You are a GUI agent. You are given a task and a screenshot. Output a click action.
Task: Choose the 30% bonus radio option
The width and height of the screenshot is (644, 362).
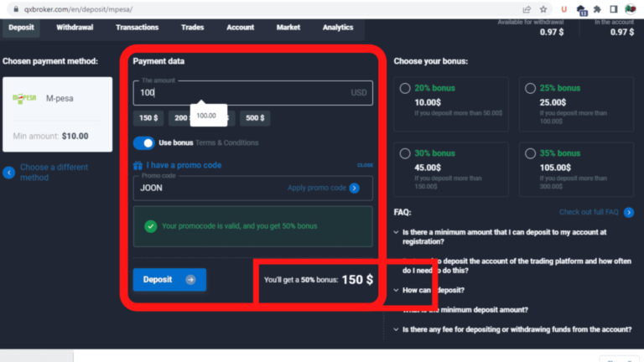point(405,153)
